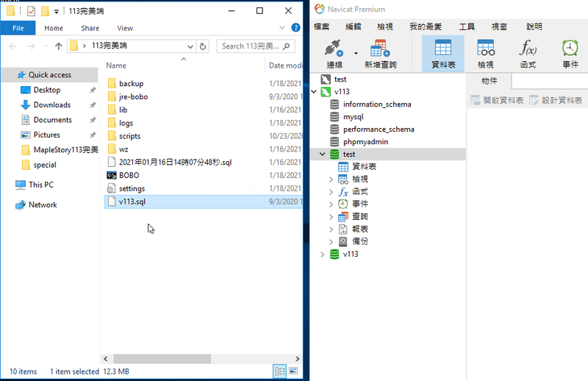Click the 備份 backup icon in tree
Image resolution: width=588 pixels, height=381 pixels.
tap(343, 242)
